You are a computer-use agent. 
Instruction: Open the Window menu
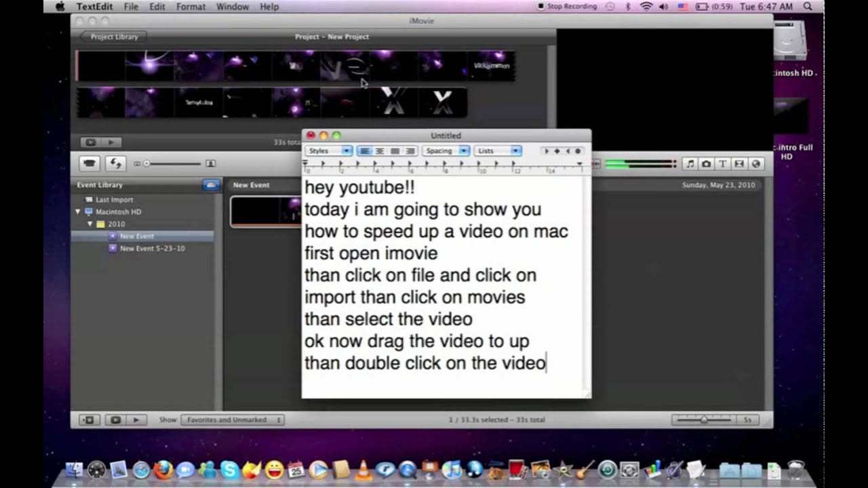tap(233, 6)
